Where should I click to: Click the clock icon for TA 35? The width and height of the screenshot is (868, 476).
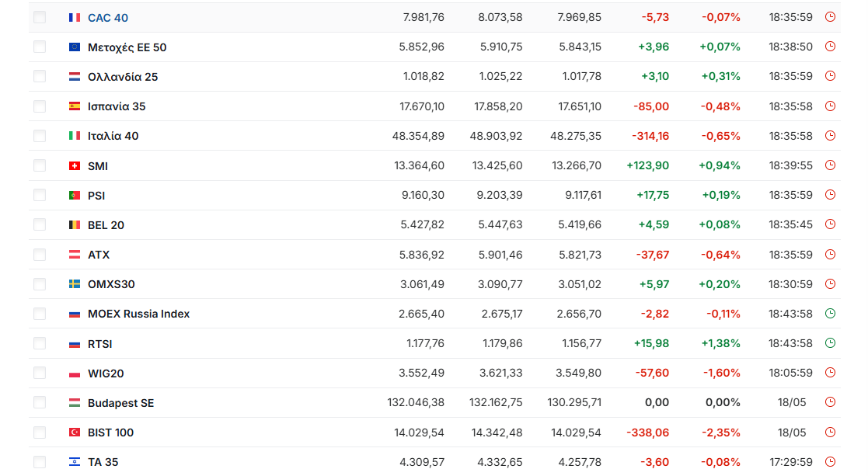tap(830, 461)
